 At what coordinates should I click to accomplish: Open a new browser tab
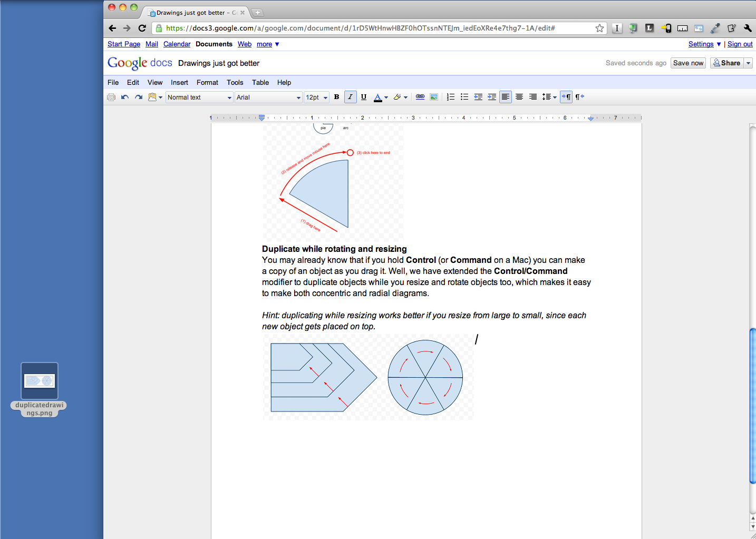257,13
